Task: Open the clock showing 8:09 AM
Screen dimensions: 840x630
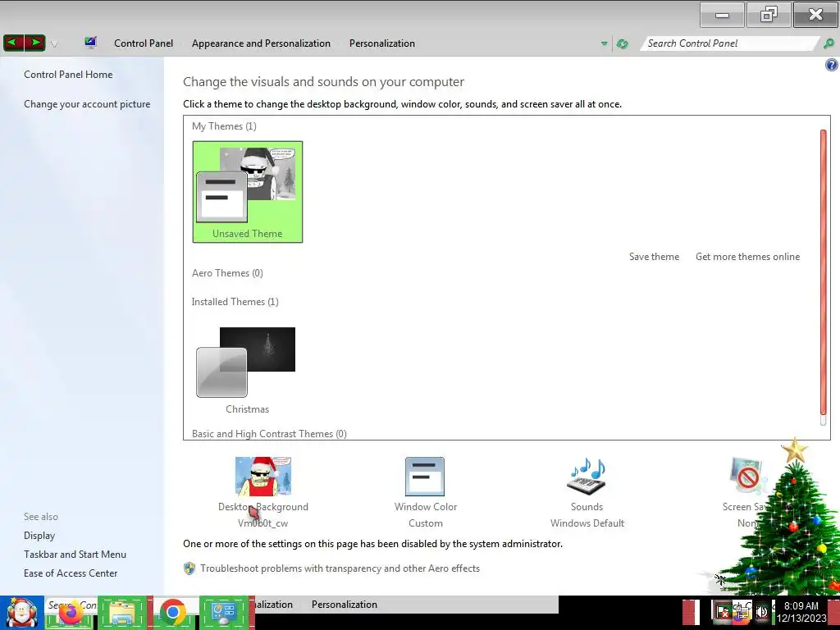Action: tap(801, 612)
